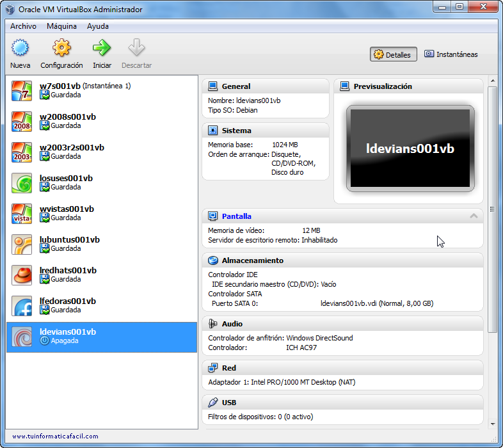Click the 'Tipo SO: Debian' line
The image size is (503, 448).
coord(232,110)
